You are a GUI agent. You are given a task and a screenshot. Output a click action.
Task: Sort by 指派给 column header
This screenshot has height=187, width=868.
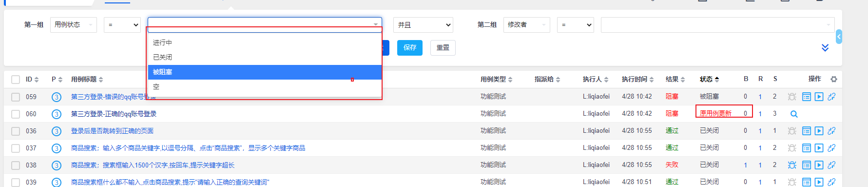pos(547,79)
